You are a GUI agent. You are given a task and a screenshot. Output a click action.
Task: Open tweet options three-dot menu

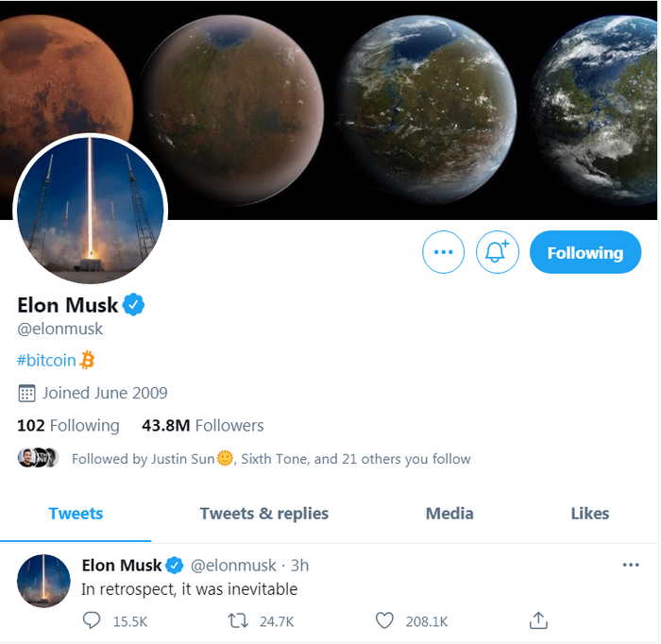point(631,565)
